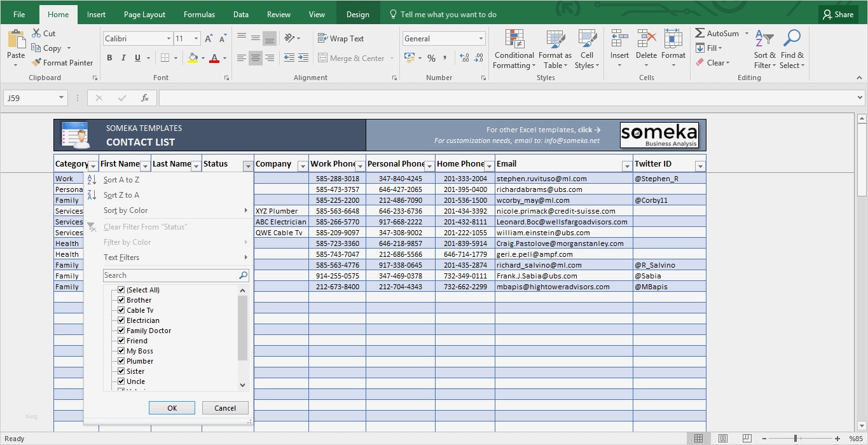The image size is (868, 445).
Task: Click Wrap Text in Alignment group
Action: coord(341,39)
